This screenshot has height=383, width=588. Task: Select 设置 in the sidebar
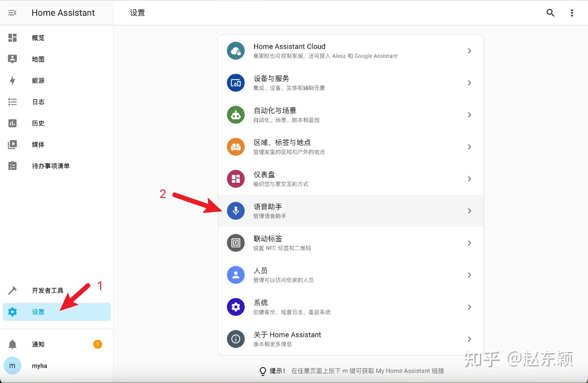click(57, 312)
